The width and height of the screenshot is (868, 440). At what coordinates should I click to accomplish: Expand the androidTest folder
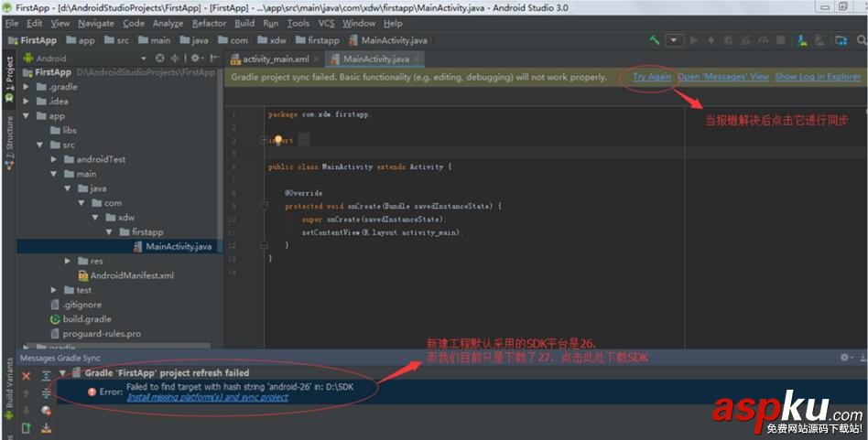tap(54, 159)
